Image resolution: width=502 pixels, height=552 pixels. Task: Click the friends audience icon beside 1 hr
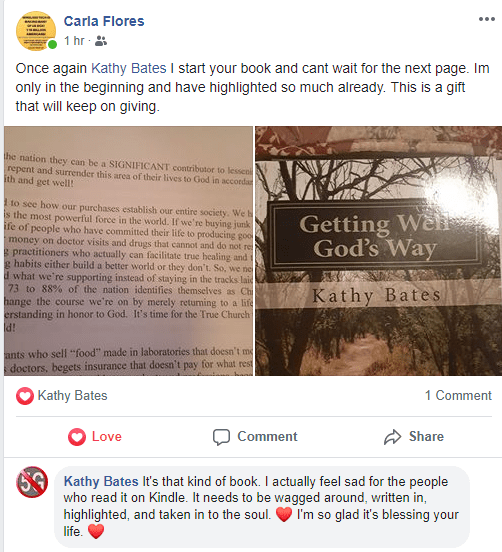[x=101, y=41]
